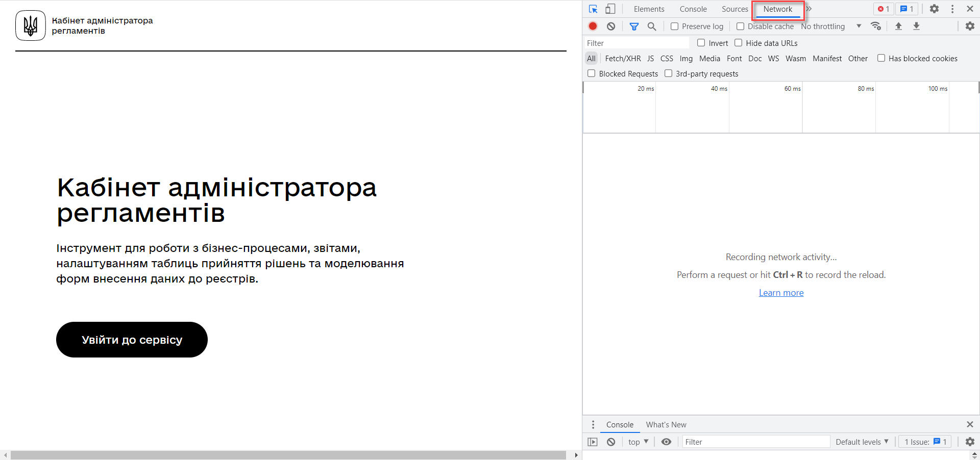Clear the network log
Viewport: 980px width, 460px height.
[x=611, y=27]
